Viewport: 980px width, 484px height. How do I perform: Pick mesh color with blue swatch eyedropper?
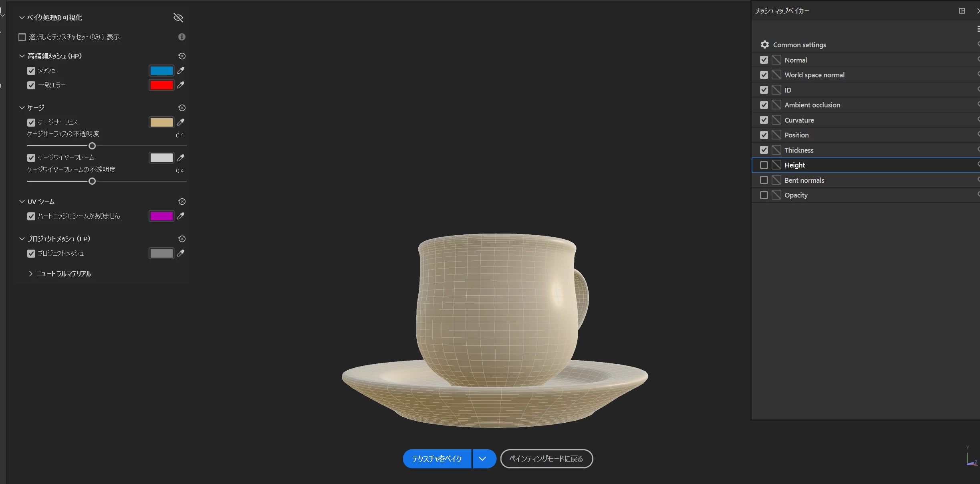[x=181, y=71]
